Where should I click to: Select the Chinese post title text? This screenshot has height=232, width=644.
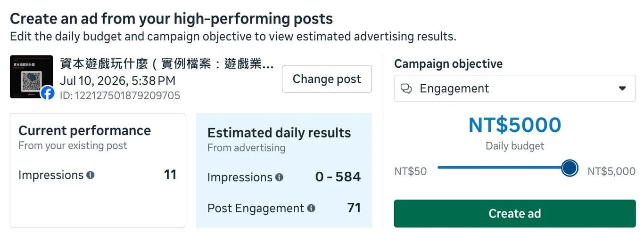click(167, 64)
